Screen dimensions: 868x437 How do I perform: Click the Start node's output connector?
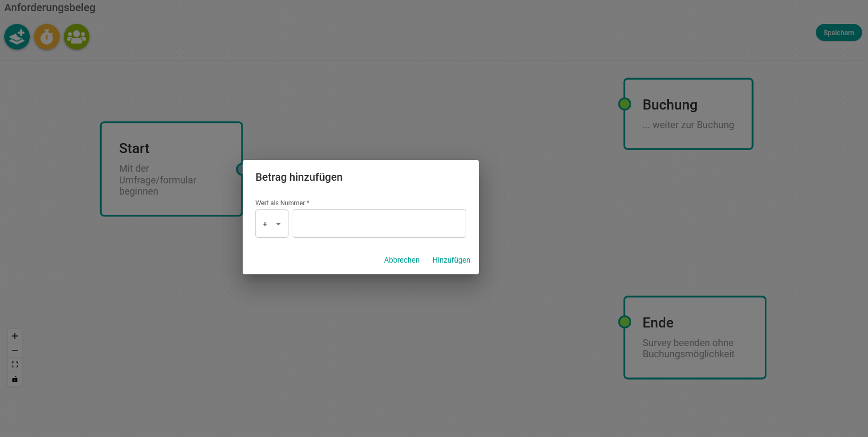click(240, 169)
